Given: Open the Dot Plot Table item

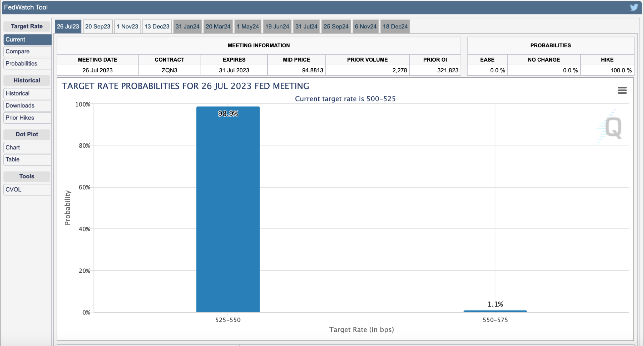Looking at the screenshot, I should click(27, 159).
